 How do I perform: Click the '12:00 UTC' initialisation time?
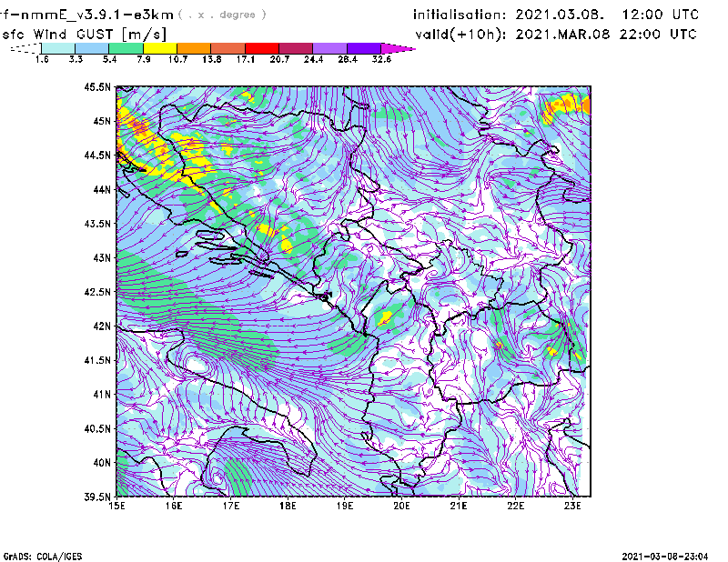661,15
